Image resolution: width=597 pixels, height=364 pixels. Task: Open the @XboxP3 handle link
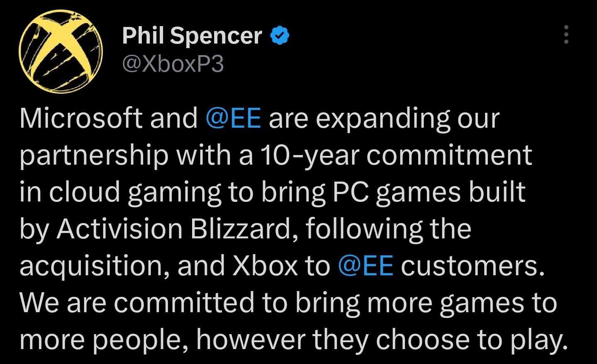click(x=173, y=64)
